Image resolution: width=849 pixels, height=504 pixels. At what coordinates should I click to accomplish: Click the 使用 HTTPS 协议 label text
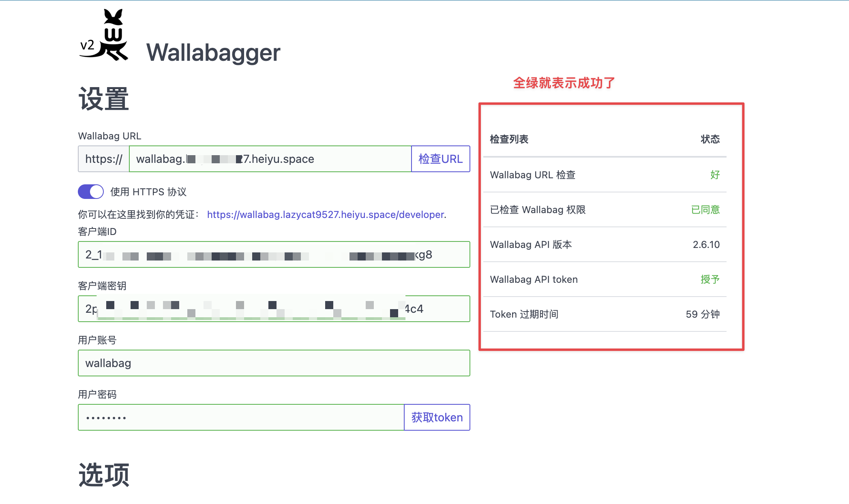[148, 192]
